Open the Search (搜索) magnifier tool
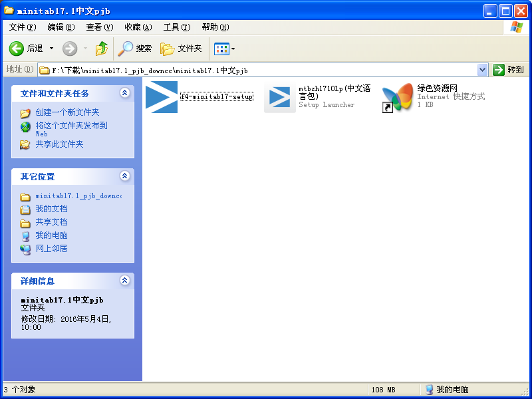This screenshot has height=399, width=532. 135,49
